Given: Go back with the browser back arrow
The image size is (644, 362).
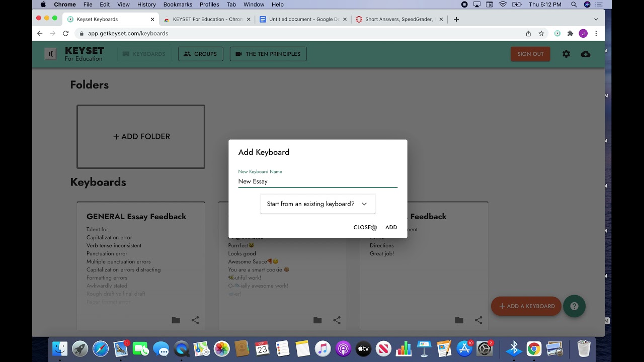Looking at the screenshot, I should click(40, 33).
